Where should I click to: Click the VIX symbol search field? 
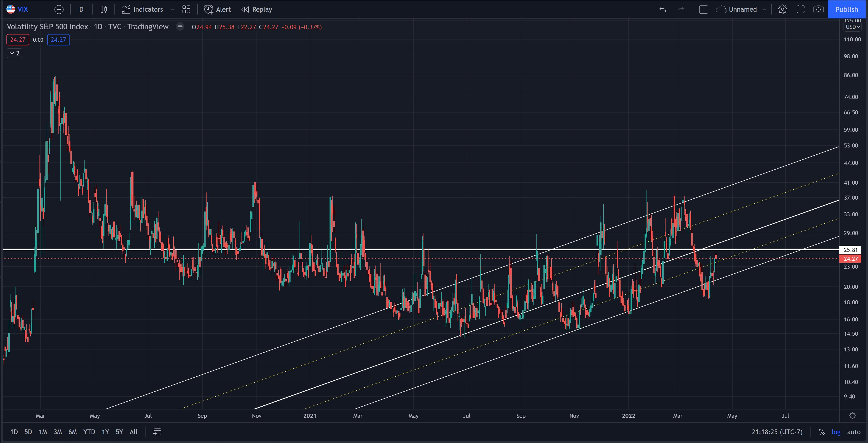click(23, 10)
